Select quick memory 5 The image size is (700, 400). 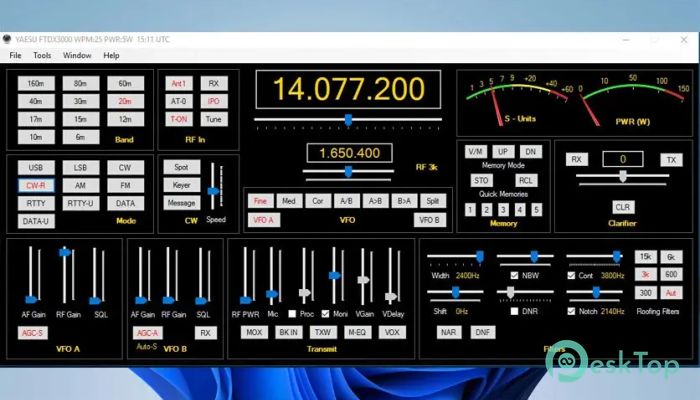tap(537, 210)
